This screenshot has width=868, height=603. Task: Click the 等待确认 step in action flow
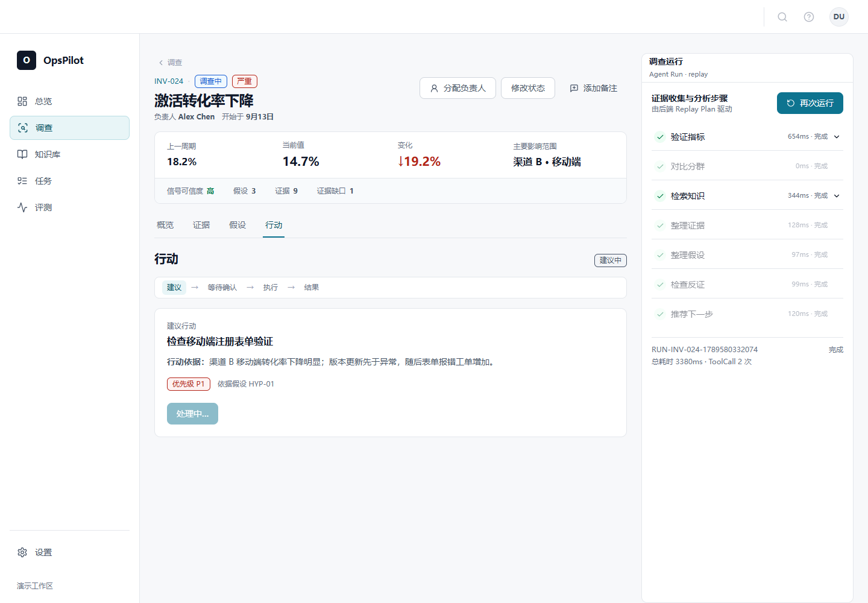click(x=222, y=288)
